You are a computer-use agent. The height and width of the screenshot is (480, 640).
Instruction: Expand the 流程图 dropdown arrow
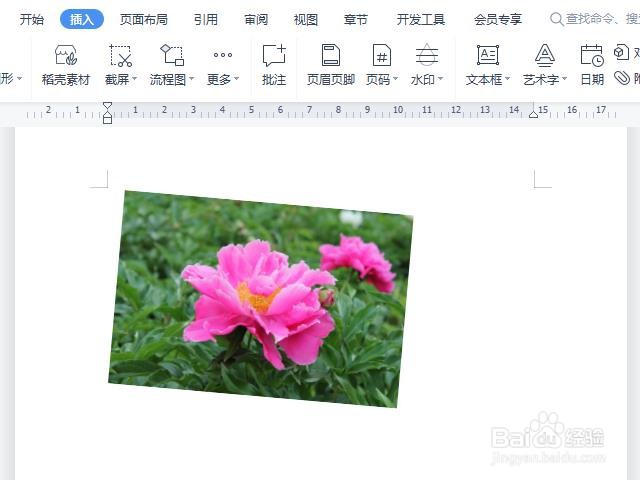(x=191, y=78)
